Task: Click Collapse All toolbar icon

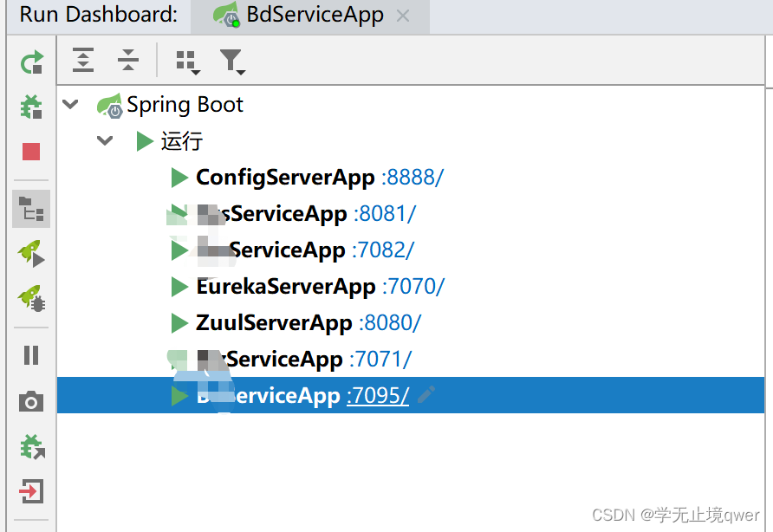Action: coord(128,60)
